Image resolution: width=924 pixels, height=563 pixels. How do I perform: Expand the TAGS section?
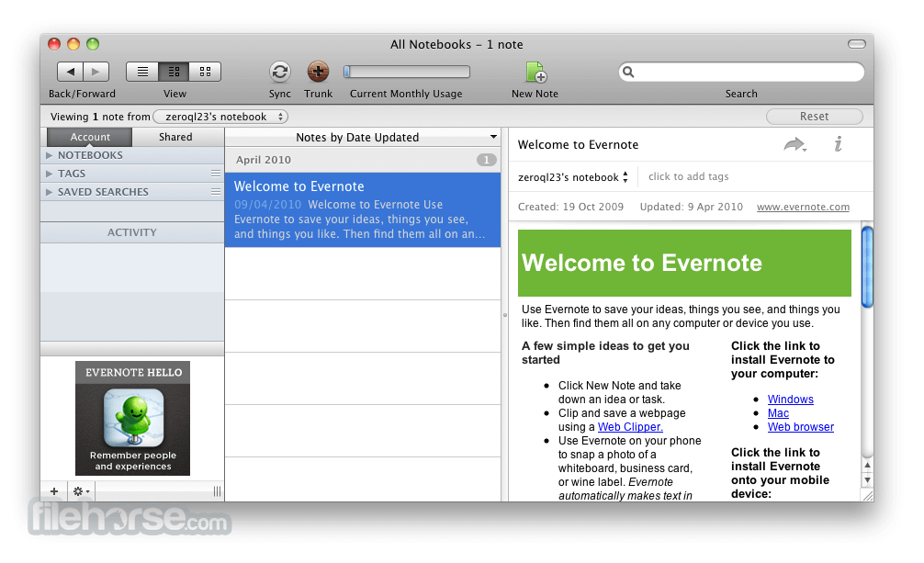[x=49, y=174]
